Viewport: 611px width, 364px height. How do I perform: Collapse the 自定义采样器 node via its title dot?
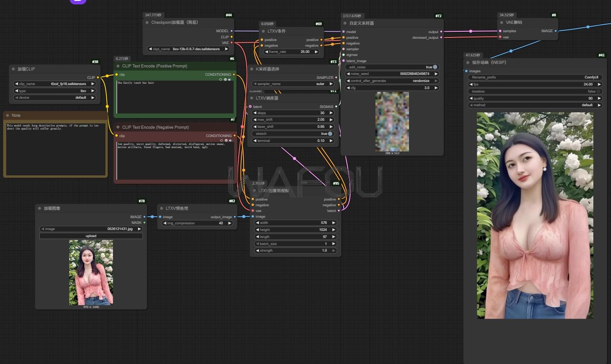pos(345,23)
